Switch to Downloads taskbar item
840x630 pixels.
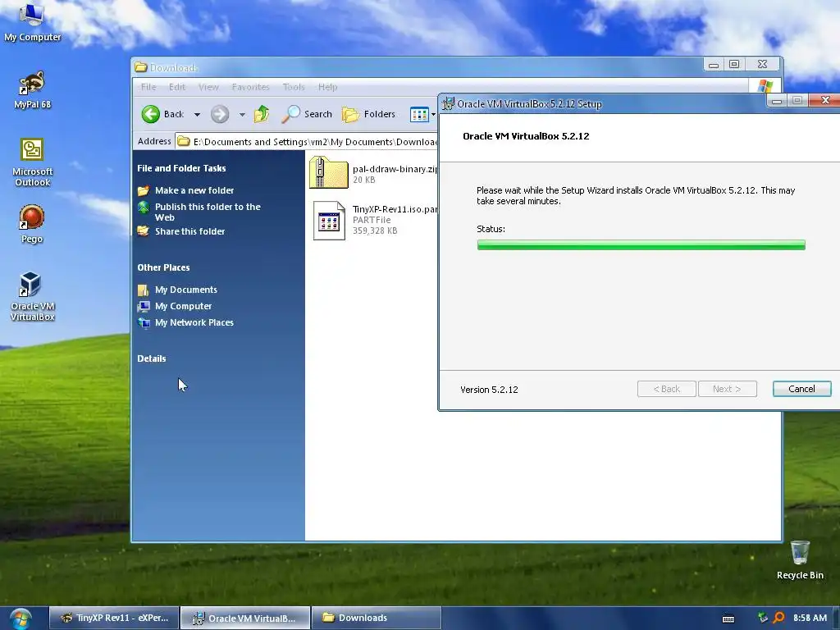376,618
